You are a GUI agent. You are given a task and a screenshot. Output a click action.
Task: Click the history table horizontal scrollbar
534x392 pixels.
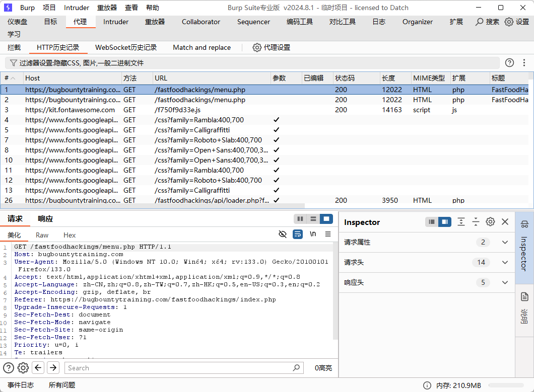coord(152,206)
